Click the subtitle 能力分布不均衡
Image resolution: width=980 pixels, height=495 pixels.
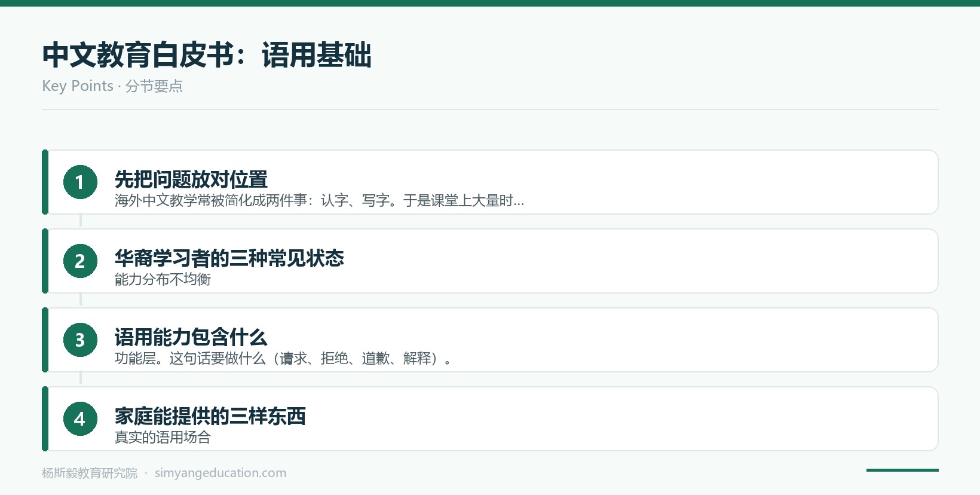[x=163, y=280]
